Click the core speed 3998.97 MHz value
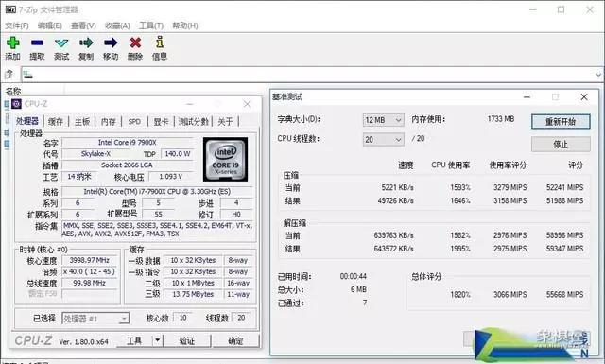605x364 pixels. pos(90,260)
